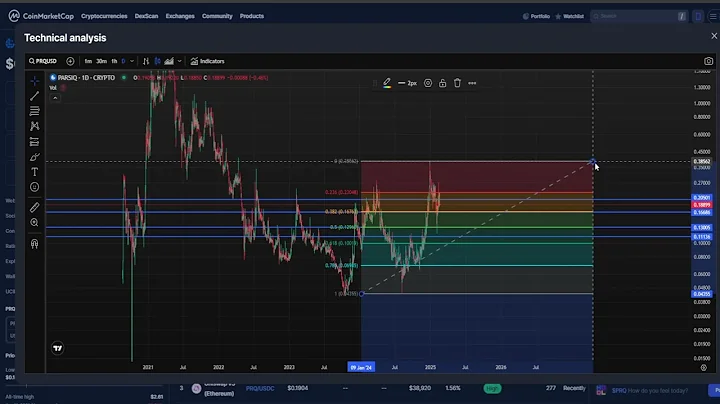Select the brush drawing tool
Viewport: 720px width, 404px height.
[34, 157]
